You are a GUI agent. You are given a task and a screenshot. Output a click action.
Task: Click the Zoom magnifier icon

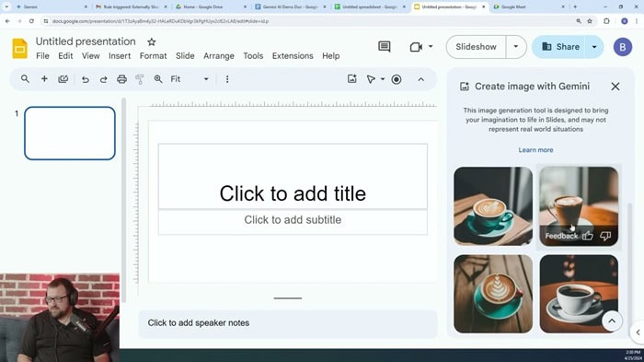[x=158, y=79]
